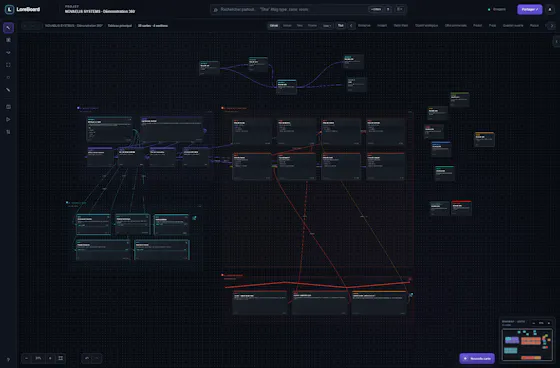
Task: Expand the right side panel
Action: click(556, 41)
